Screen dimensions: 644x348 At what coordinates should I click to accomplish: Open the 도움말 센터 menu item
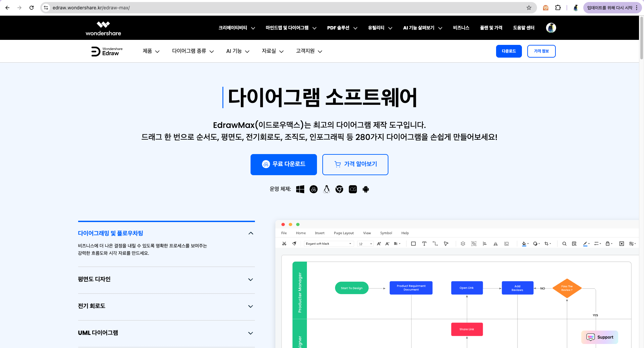(524, 28)
